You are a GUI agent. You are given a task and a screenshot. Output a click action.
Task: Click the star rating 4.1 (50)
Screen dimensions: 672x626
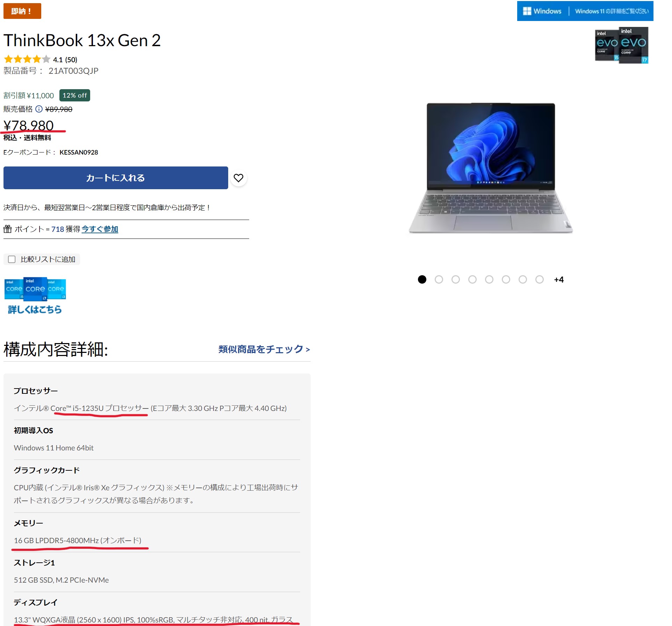click(x=41, y=59)
